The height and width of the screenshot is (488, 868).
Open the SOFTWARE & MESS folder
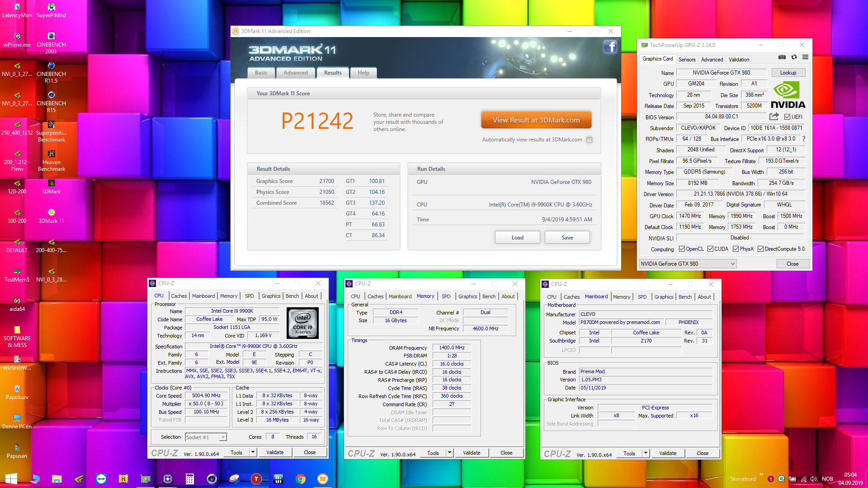click(x=17, y=337)
